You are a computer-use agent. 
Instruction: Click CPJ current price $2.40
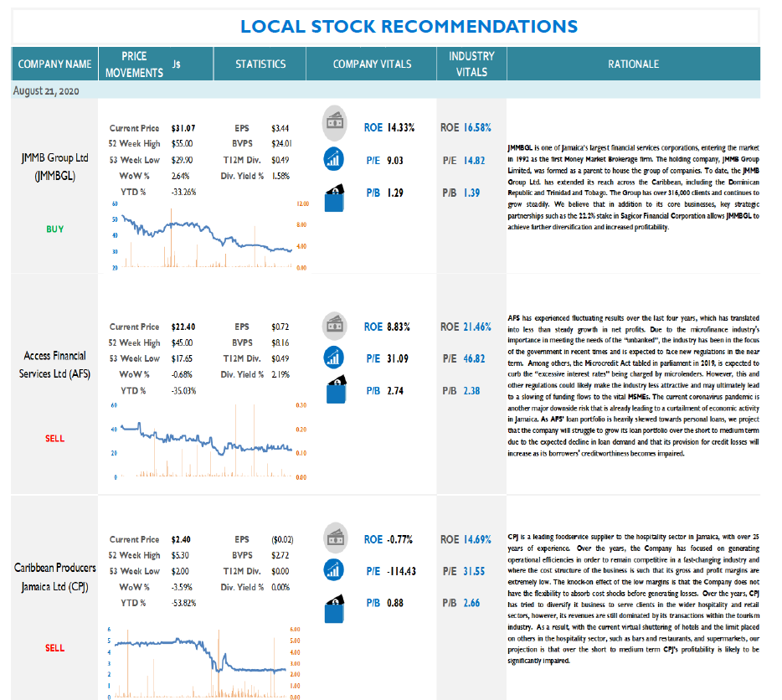(x=181, y=540)
